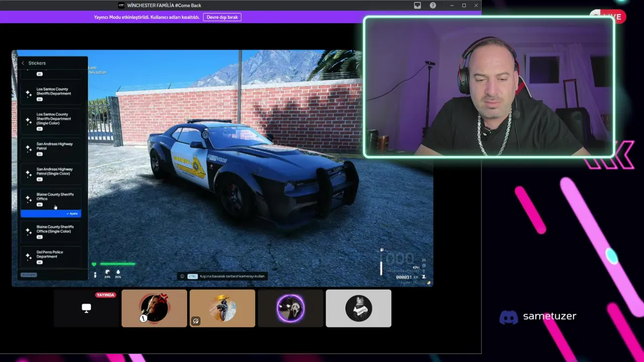This screenshot has height=362, width=644.
Task: Open the angry avatar participant tile
Action: pyautogui.click(x=154, y=308)
